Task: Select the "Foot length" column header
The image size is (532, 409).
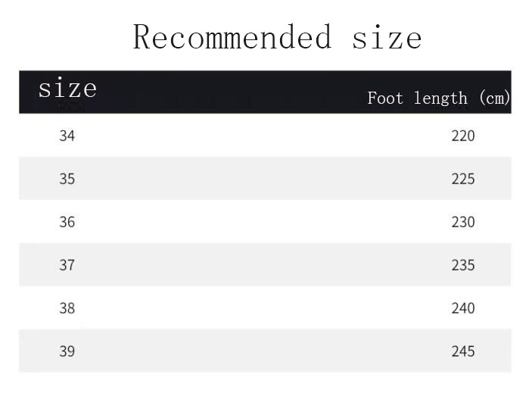Action: [417, 98]
